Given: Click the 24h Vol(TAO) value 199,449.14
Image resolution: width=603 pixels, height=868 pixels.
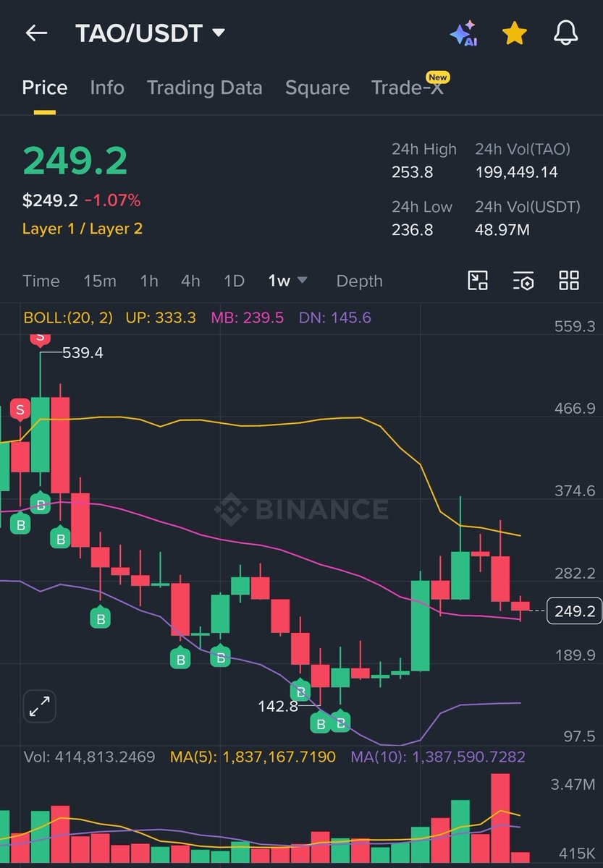Looking at the screenshot, I should coord(517,172).
